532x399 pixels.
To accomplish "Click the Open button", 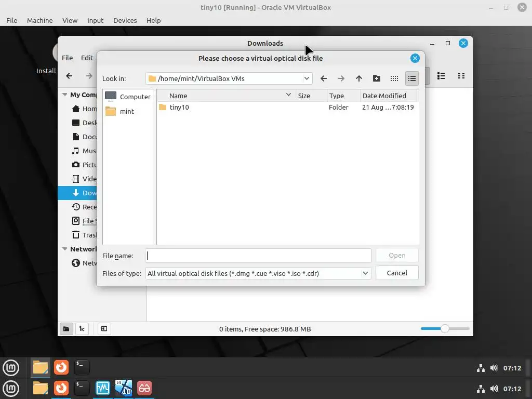I will [x=397, y=255].
